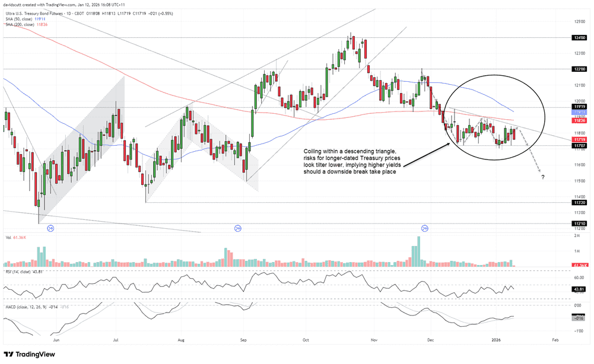Click the 125'00 value on the price axis
594x364 pixels.
tap(580, 21)
